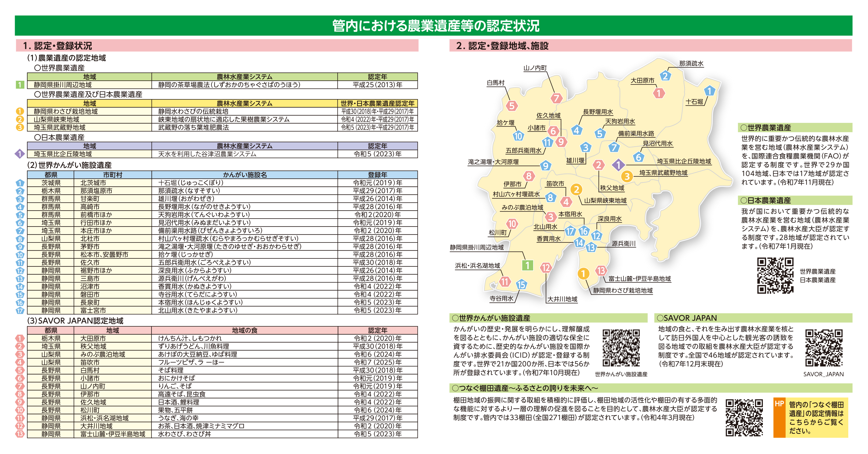Click blue 17 icon beside table row 富士宮市

20,310
